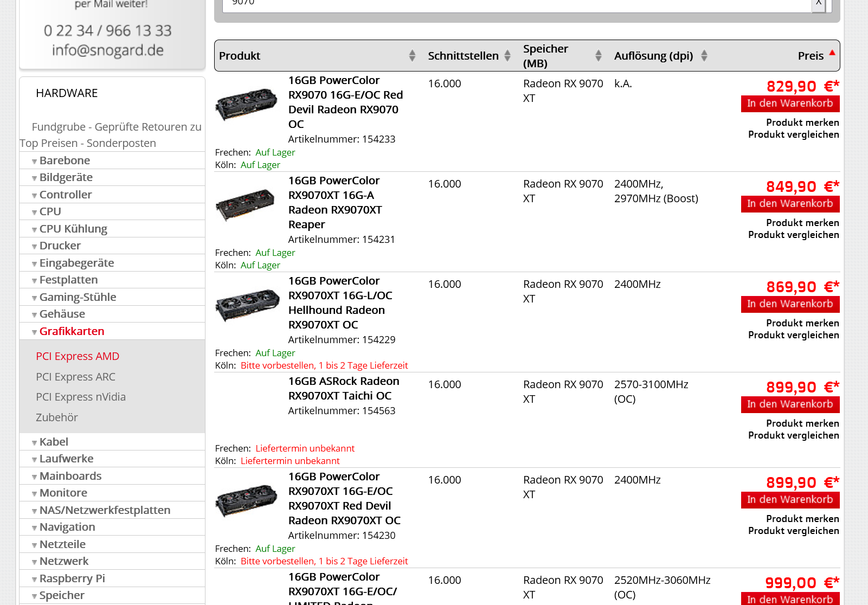Image resolution: width=868 pixels, height=605 pixels.
Task: Select Zubehör subcategory
Action: coord(57,417)
